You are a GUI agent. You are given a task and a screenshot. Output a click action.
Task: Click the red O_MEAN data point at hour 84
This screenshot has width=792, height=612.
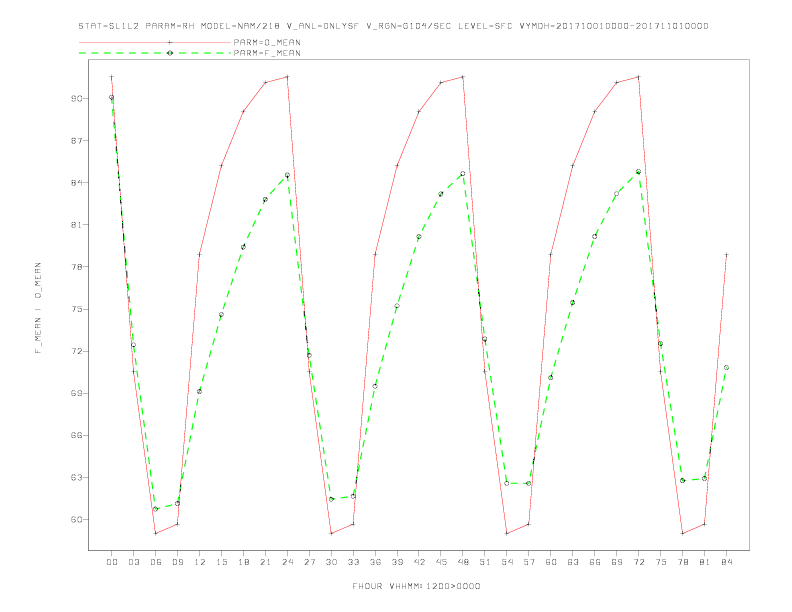pos(726,255)
